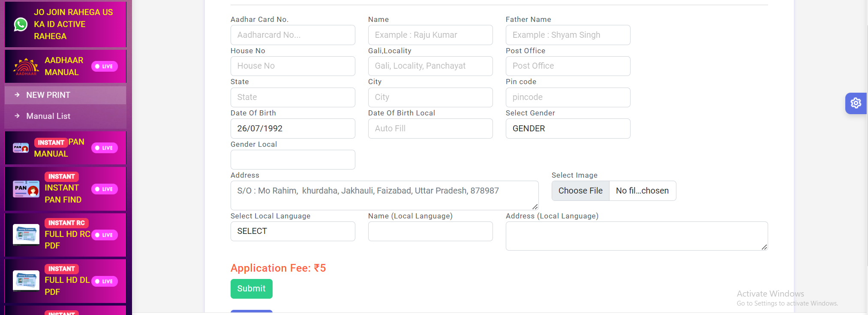Click the LIVE badge on Aadhaar Manual

coord(104,67)
